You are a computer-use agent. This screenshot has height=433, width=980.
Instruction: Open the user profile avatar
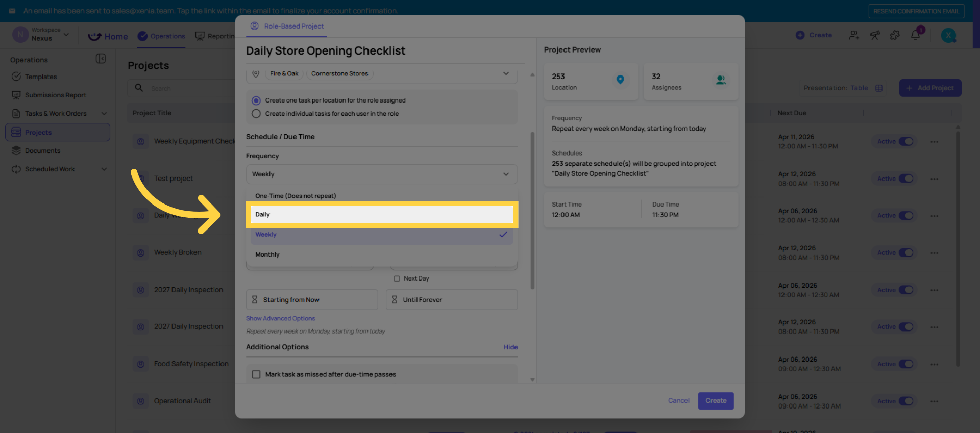click(948, 35)
